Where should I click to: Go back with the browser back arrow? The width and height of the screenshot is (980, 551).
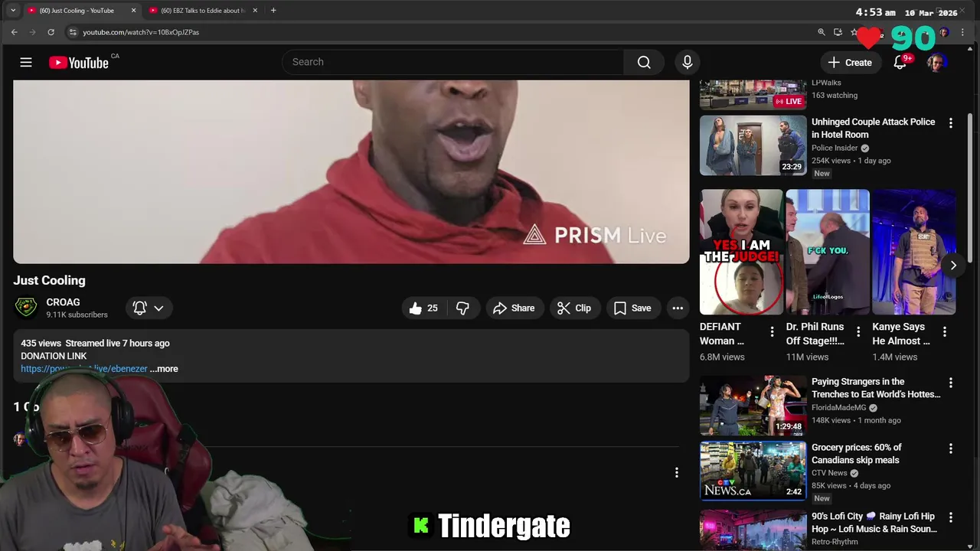tap(14, 32)
